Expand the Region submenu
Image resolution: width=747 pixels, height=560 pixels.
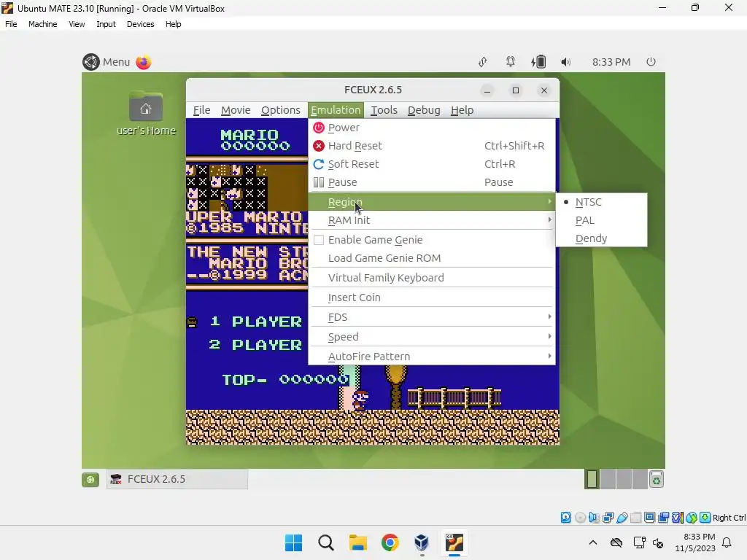coord(432,202)
